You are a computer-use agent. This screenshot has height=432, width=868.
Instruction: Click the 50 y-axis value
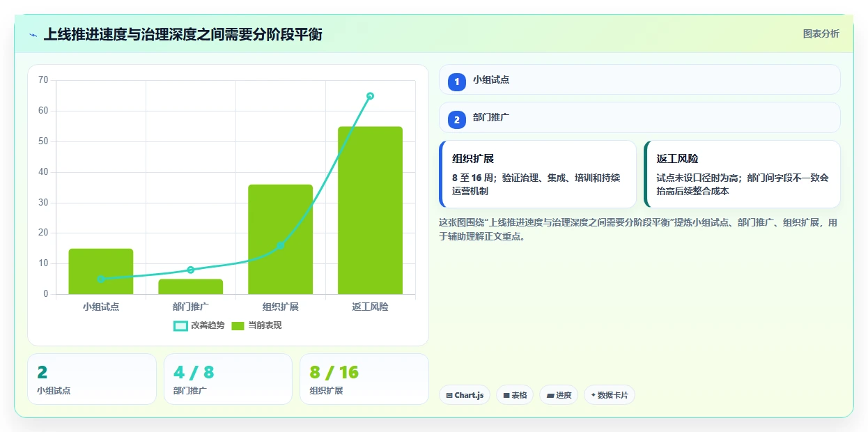pyautogui.click(x=43, y=141)
